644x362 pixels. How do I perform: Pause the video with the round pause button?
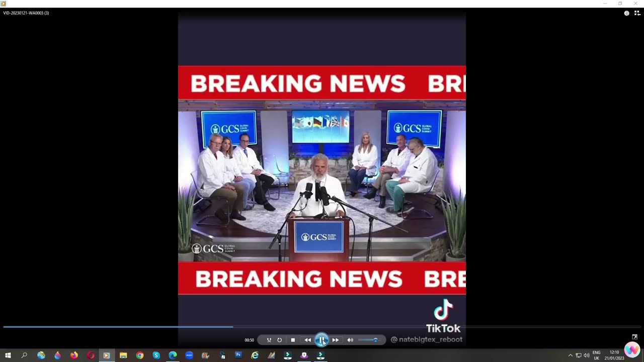(321, 340)
